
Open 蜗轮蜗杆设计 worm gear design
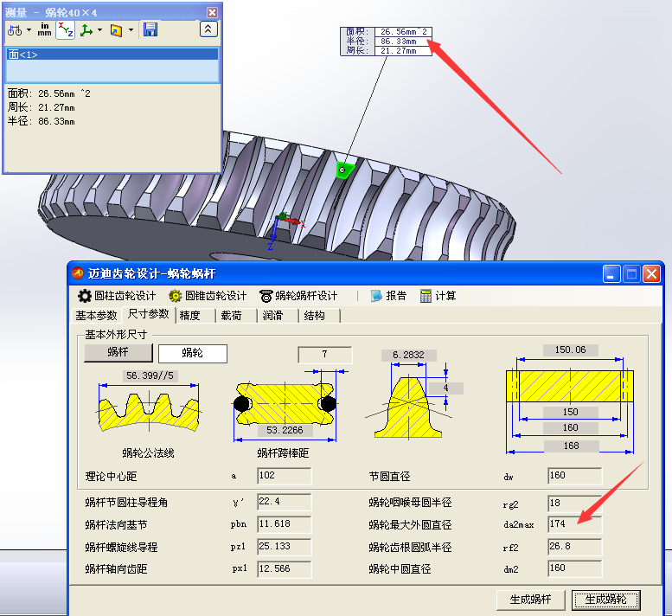coord(298,296)
